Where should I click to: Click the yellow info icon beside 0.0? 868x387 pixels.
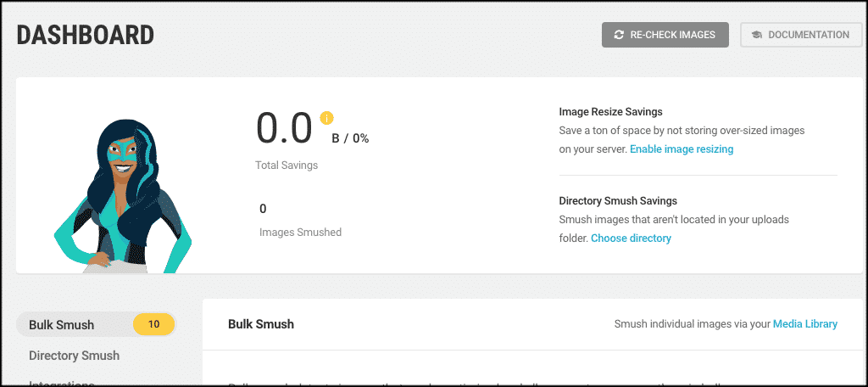[x=326, y=117]
